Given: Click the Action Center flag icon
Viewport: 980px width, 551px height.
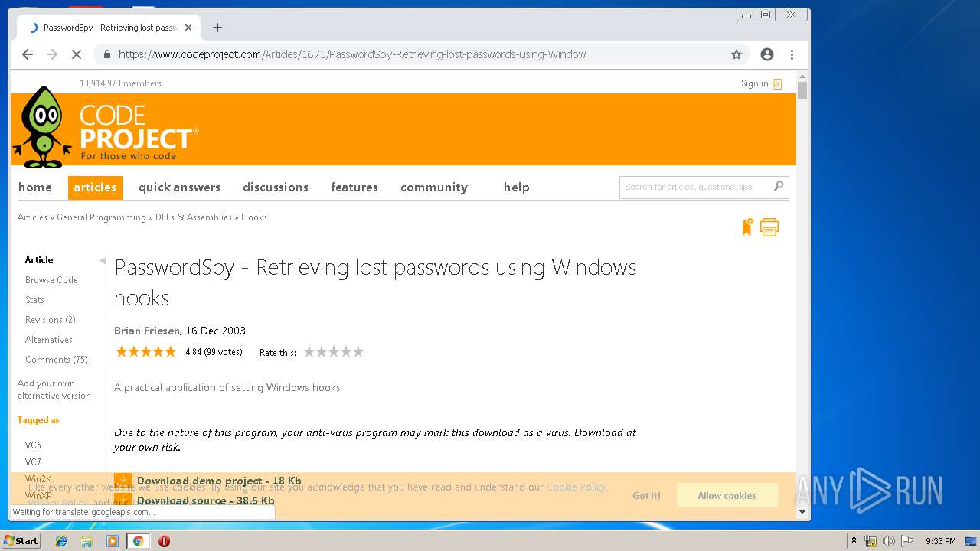Looking at the screenshot, I should [x=906, y=541].
